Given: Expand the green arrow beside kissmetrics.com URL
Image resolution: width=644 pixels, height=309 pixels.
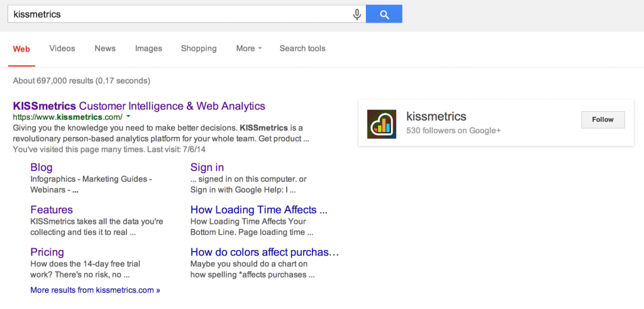Looking at the screenshot, I should 128,117.
